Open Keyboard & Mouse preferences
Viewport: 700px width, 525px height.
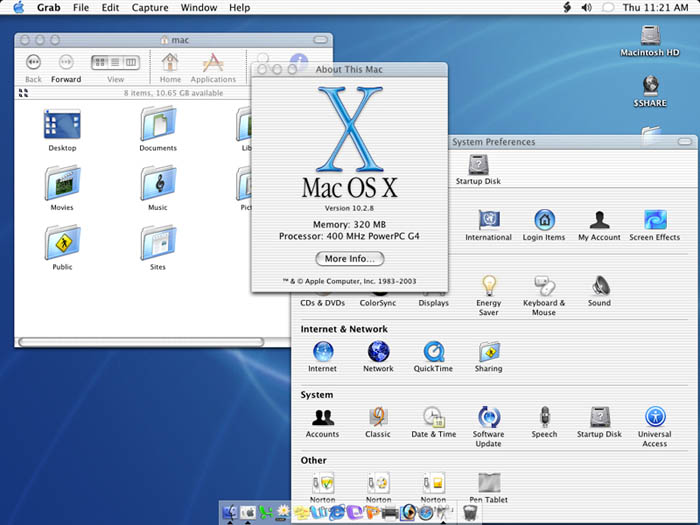coord(544,296)
